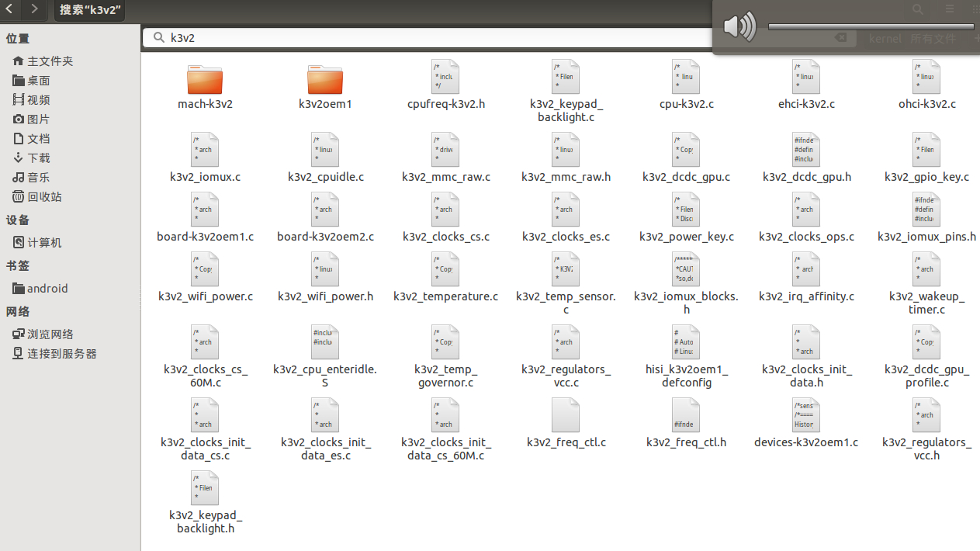Select the k3v2_temp_sensor.c file icon
The width and height of the screenshot is (980, 551).
[x=566, y=269]
